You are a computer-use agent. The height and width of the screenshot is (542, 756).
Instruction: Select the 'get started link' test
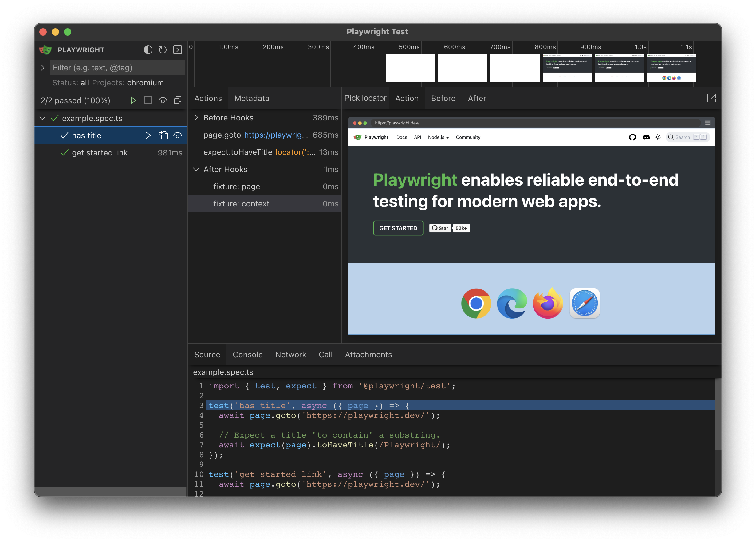click(x=111, y=153)
